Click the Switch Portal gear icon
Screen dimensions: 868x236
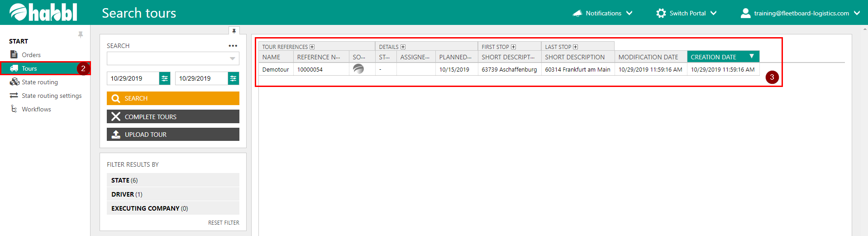[661, 13]
